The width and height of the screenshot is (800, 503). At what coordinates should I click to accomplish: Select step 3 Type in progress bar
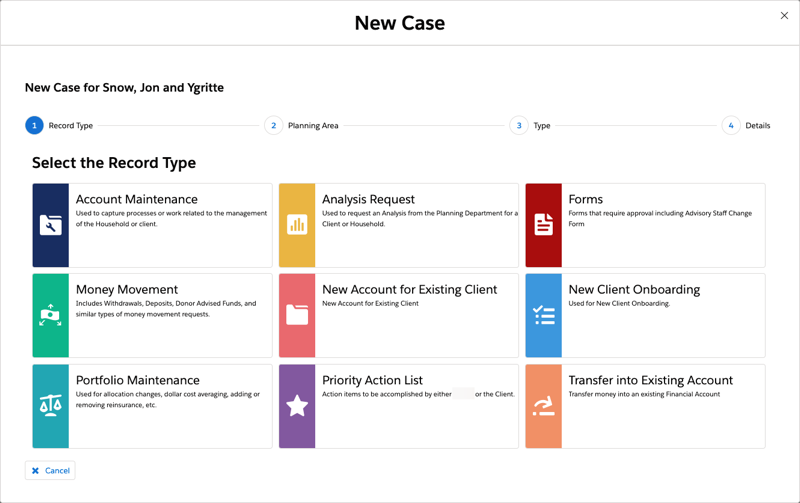coord(519,126)
